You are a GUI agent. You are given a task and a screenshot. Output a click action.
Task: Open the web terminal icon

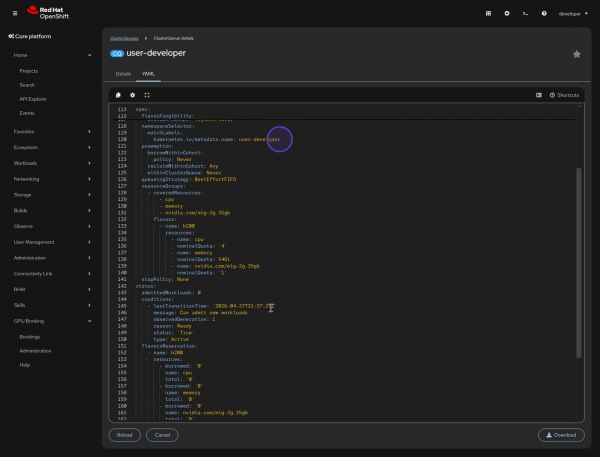click(525, 13)
